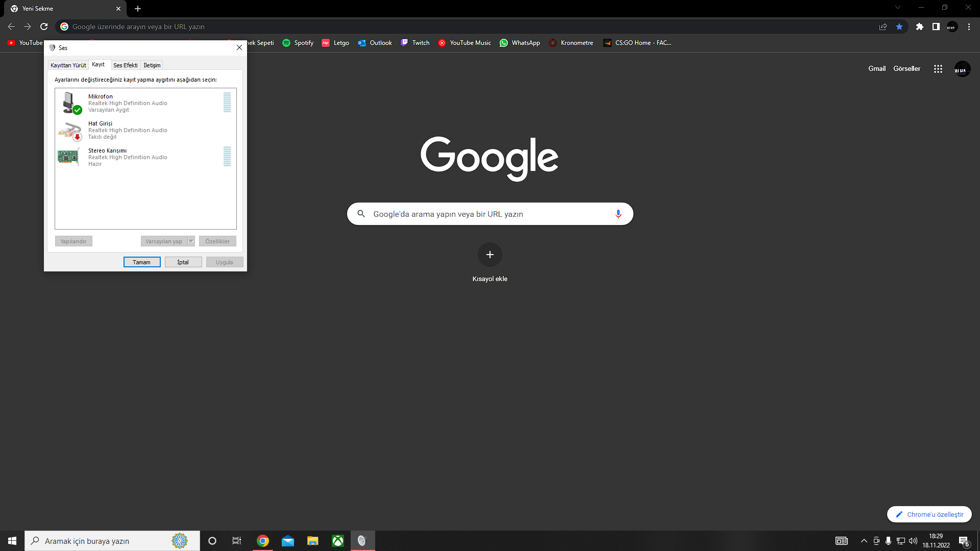Open the Google apps grid
The width and height of the screenshot is (980, 551).
(938, 69)
